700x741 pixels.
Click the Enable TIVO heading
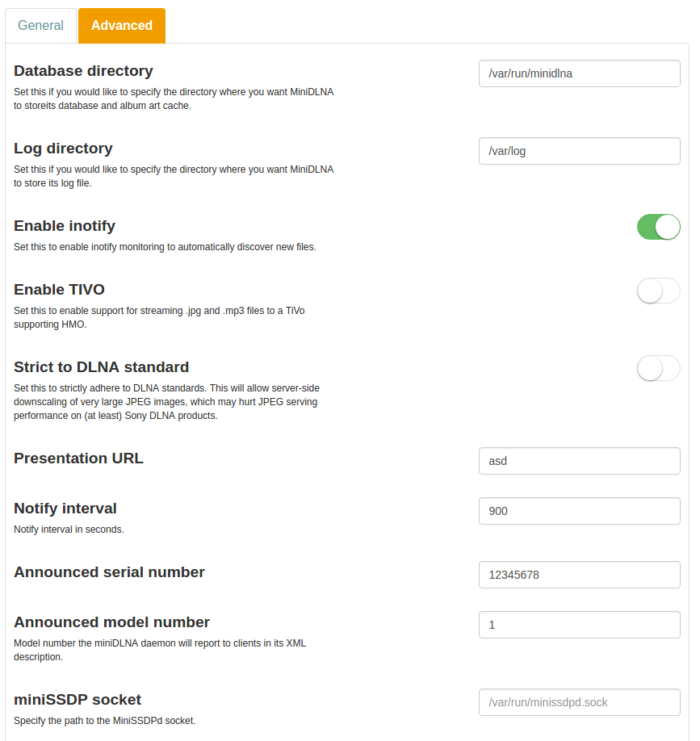[x=59, y=290]
